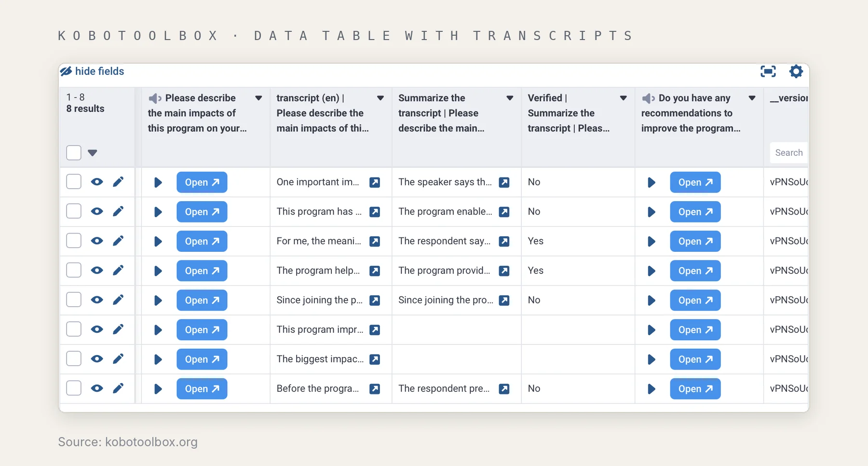
Task: Expand summary 'Since joining the pro...' arrow icon
Action: [504, 300]
